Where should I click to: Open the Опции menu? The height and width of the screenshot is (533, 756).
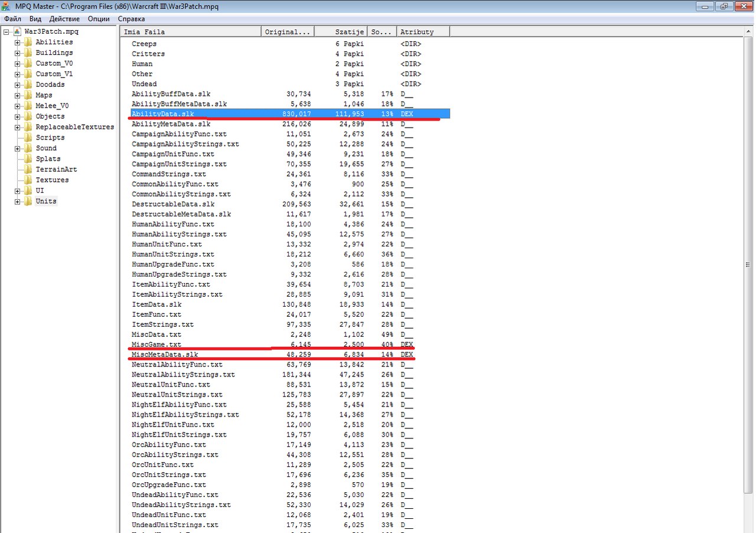pos(99,19)
